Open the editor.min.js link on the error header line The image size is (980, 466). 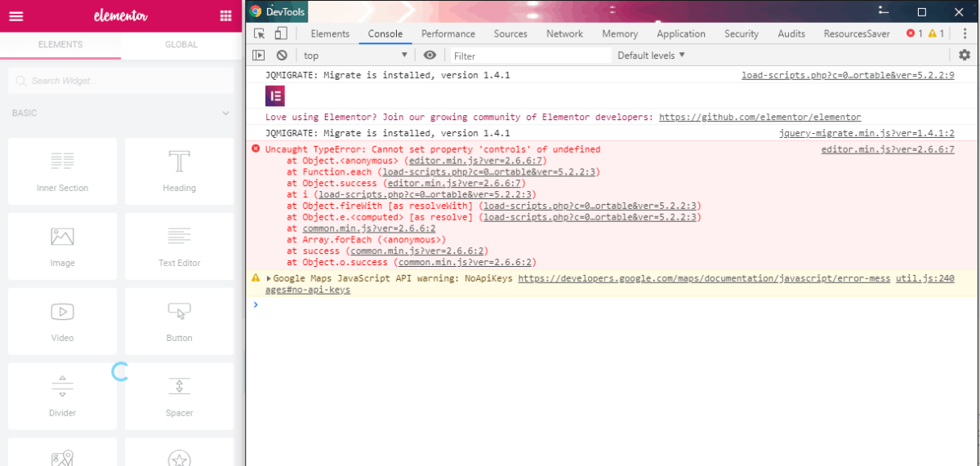click(888, 149)
